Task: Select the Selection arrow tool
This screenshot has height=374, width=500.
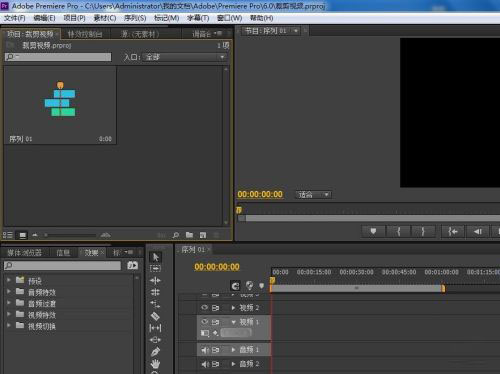Action: [x=155, y=257]
